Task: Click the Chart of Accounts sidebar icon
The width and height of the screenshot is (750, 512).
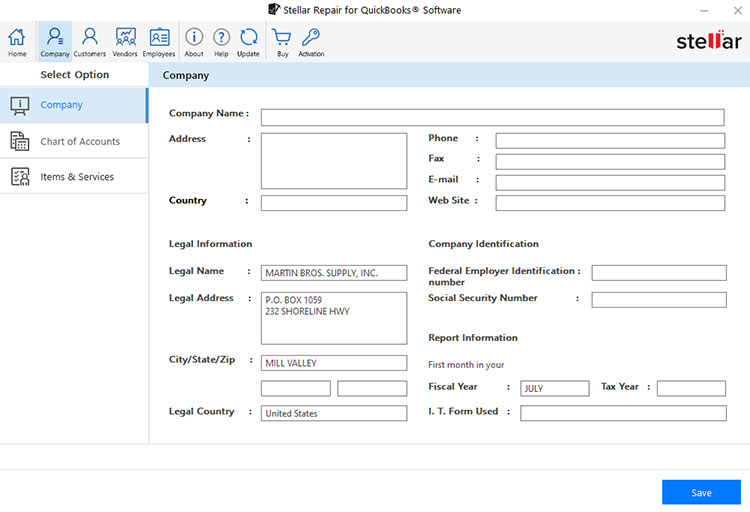Action: click(x=20, y=141)
